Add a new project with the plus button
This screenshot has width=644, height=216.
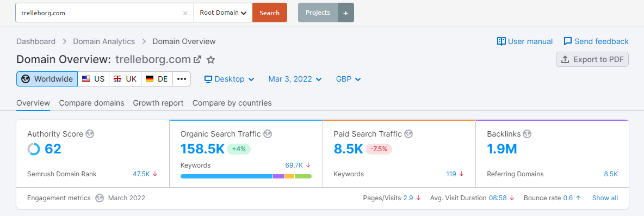(345, 13)
